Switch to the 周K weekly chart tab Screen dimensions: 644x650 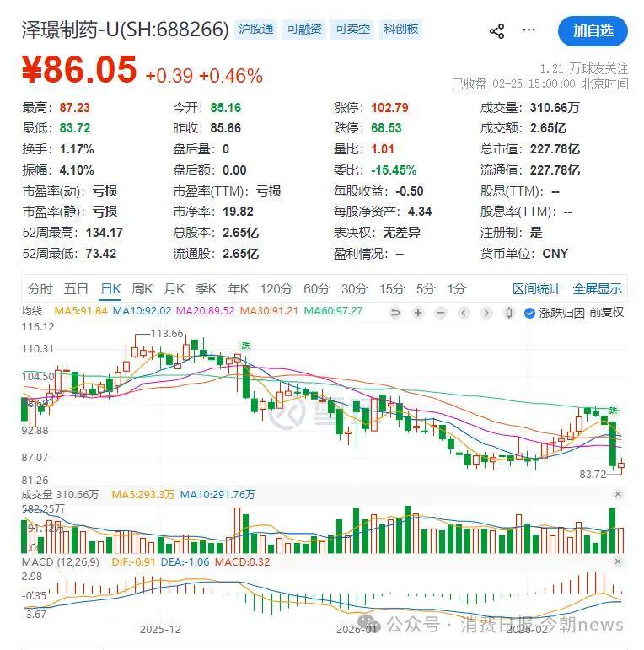[142, 289]
